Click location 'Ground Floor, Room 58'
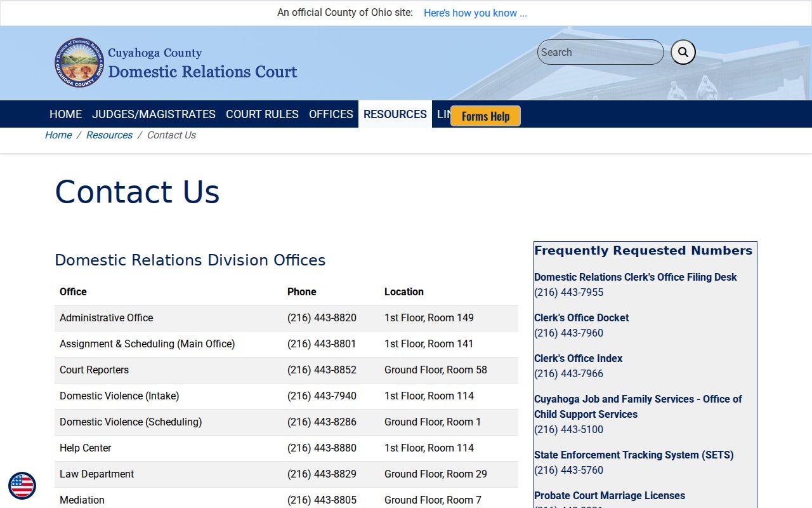The height and width of the screenshot is (508, 812). pos(436,370)
